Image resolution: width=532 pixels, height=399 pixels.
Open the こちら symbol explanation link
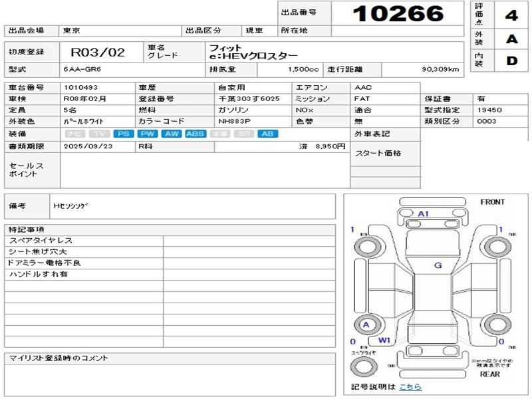[x=410, y=387]
